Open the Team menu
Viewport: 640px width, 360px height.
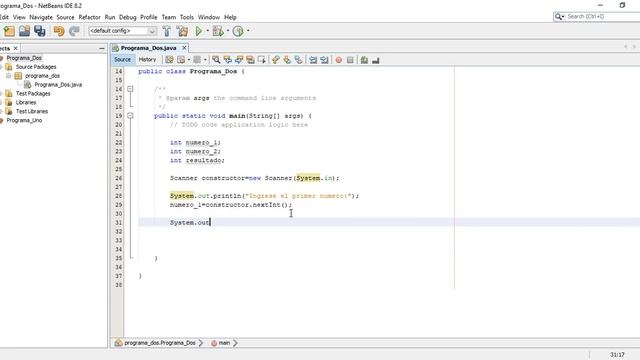[x=169, y=17]
